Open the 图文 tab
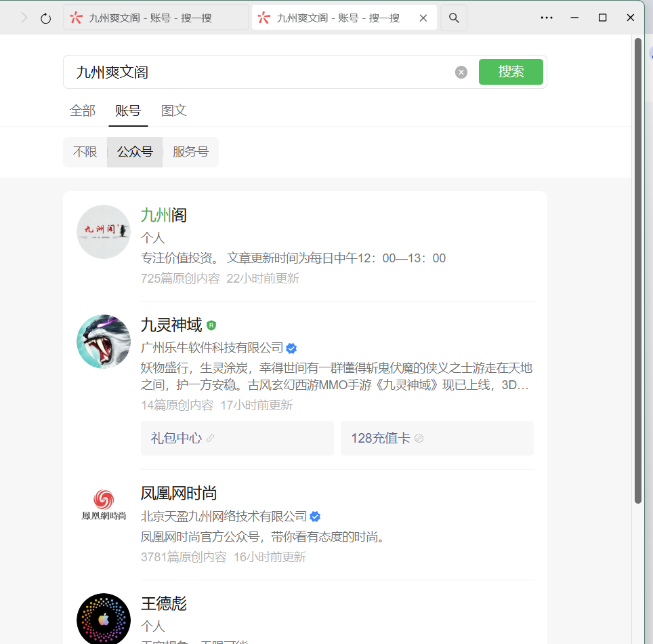653x644 pixels. [x=173, y=111]
